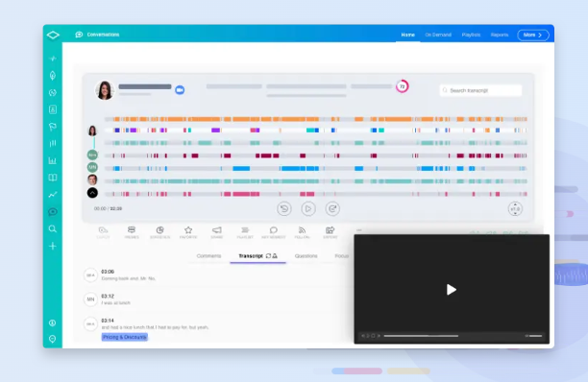
Task: Click the alert icon beside the Transcript tab
Action: pos(275,256)
